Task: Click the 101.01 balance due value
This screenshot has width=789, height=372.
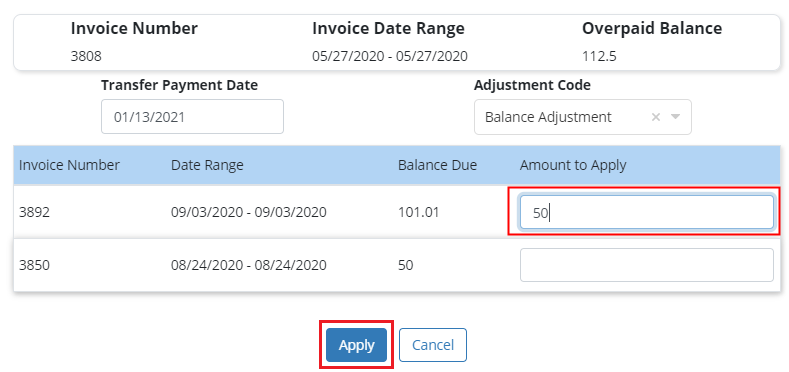Action: coord(419,212)
